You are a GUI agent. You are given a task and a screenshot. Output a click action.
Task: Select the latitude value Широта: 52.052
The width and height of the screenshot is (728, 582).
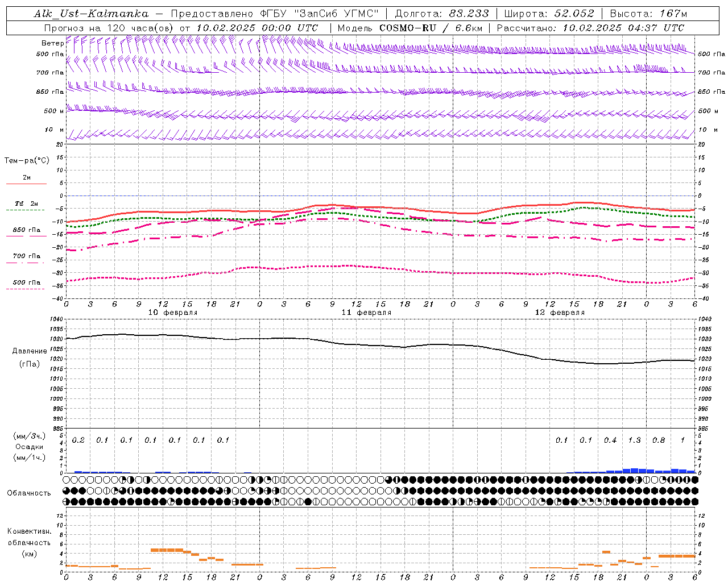point(549,14)
